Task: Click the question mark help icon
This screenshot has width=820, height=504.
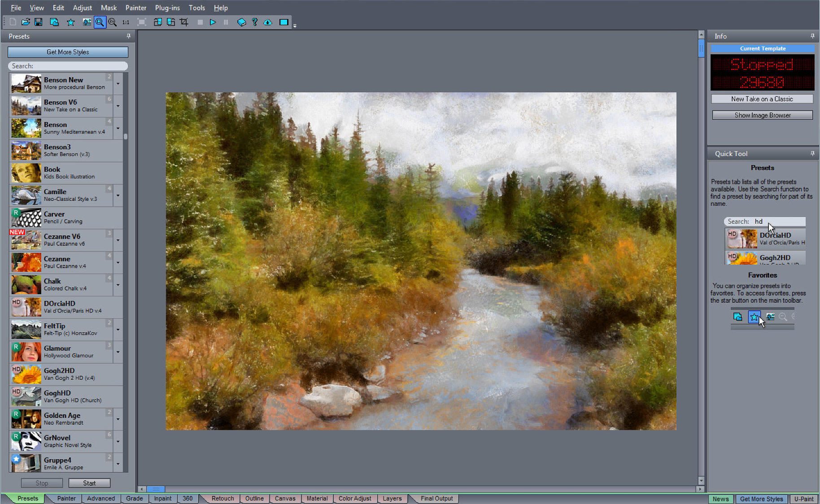Action: 254,22
